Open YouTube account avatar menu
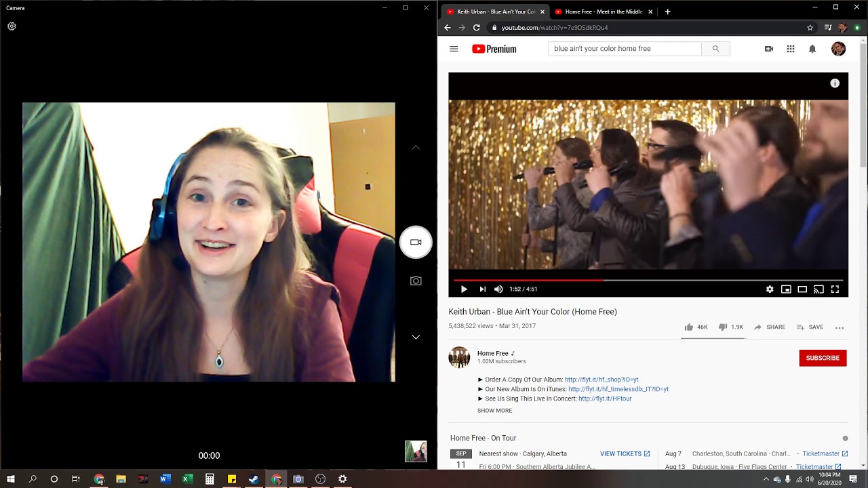This screenshot has width=868, height=488. (x=839, y=49)
